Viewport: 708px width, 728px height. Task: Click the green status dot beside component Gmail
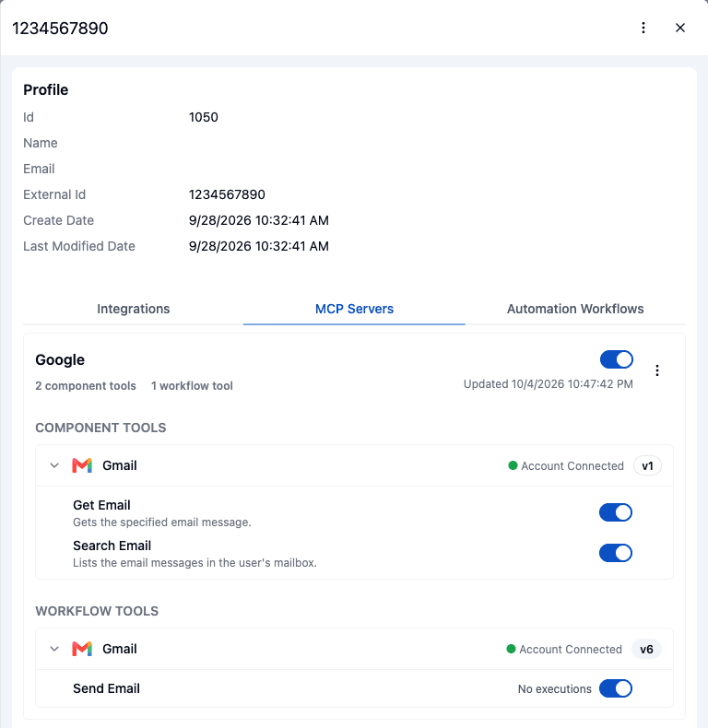(513, 465)
